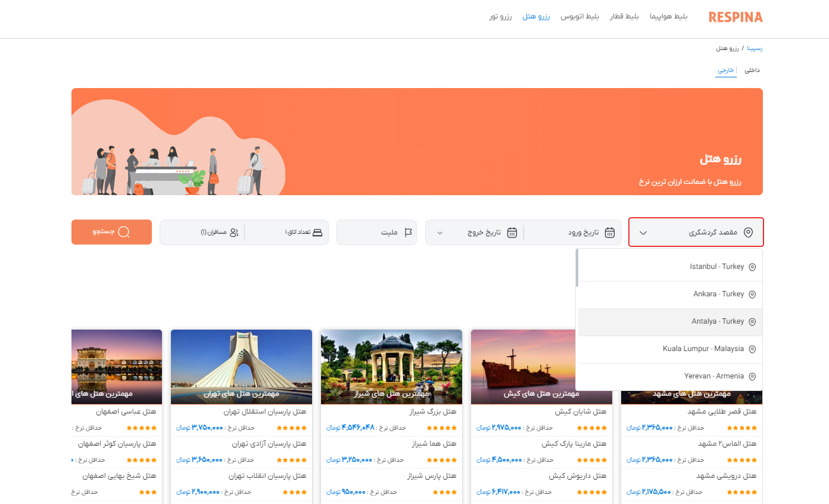Click the RESPINA logo link
This screenshot has height=504, width=829.
735,17
